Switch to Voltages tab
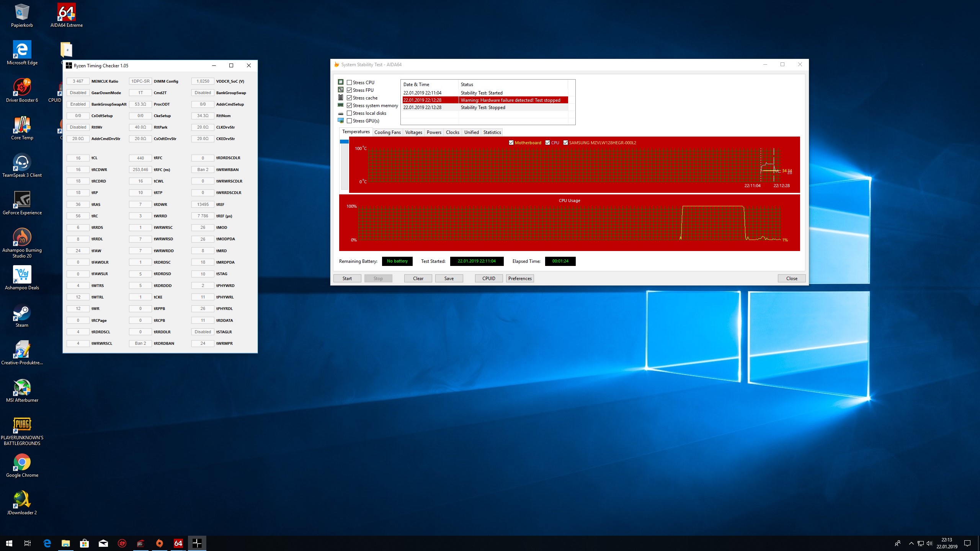This screenshot has width=980, height=551. 413,132
